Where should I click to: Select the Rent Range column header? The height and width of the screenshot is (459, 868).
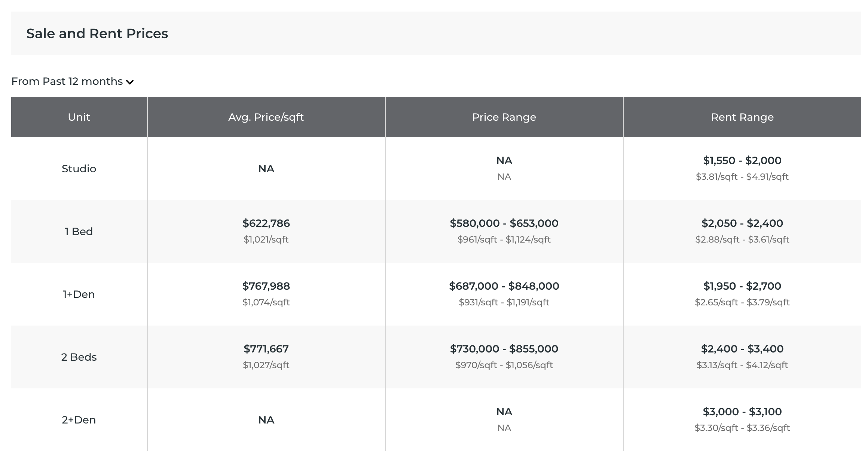(742, 117)
